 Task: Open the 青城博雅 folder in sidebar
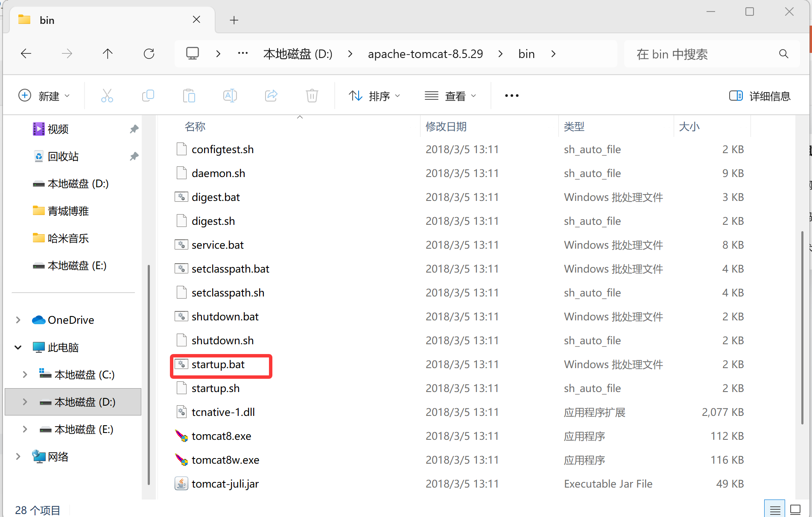point(68,211)
